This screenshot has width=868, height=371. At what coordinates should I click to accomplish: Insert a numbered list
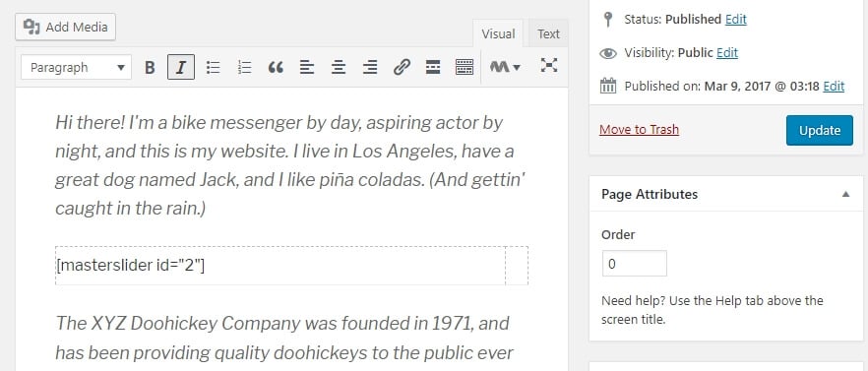coord(244,67)
